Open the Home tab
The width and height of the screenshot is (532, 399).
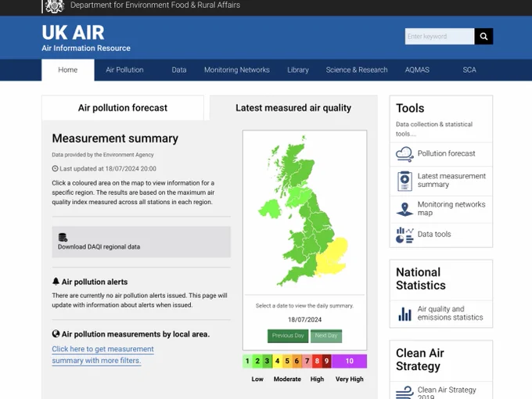pyautogui.click(x=68, y=70)
